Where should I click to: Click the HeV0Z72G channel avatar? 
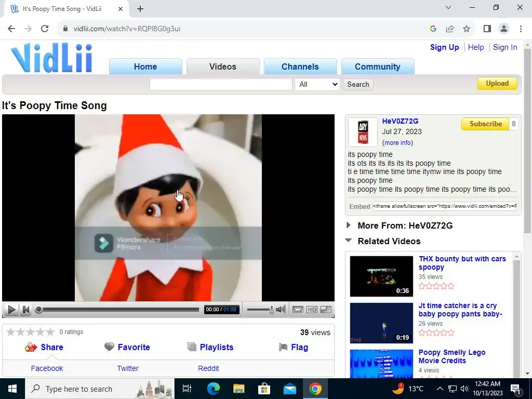[363, 132]
